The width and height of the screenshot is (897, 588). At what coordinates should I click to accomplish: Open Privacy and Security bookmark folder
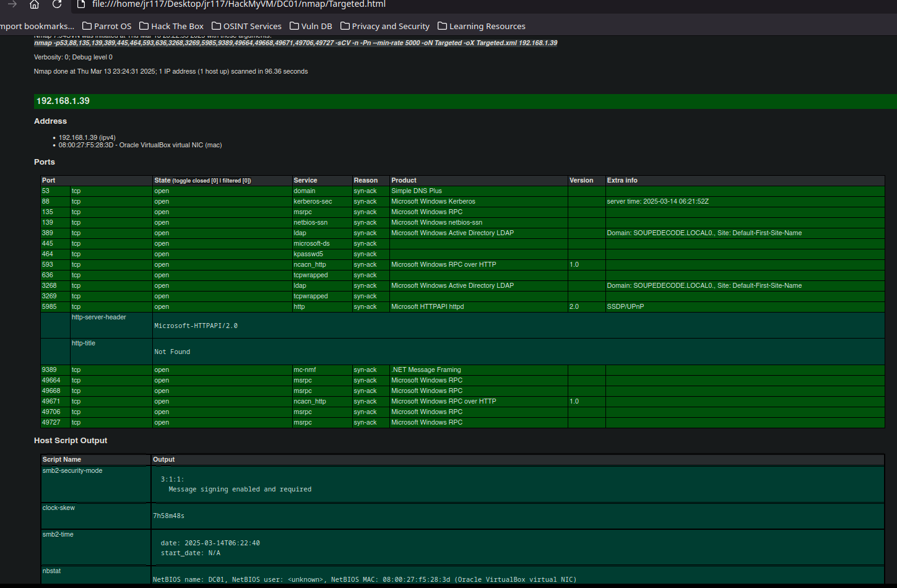click(385, 26)
